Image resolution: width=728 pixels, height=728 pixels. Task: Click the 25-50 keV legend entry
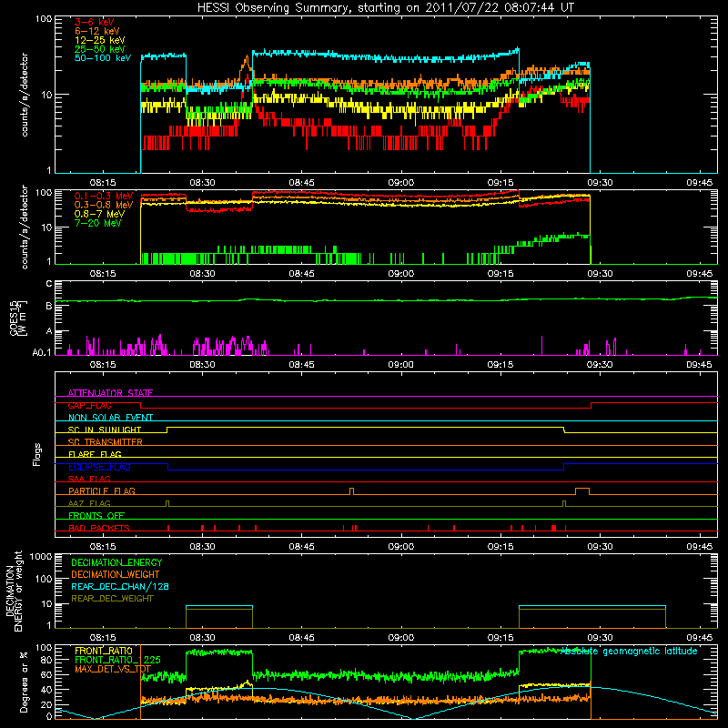(x=100, y=49)
